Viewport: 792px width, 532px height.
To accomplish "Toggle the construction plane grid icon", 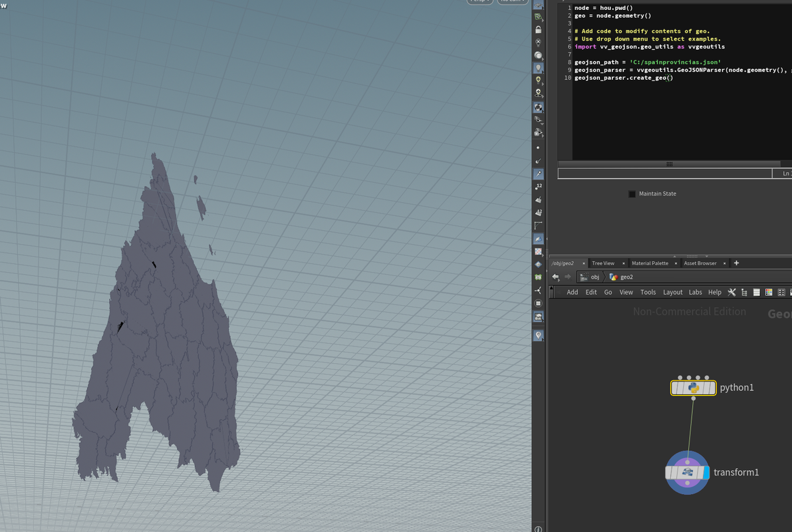I will click(539, 5).
